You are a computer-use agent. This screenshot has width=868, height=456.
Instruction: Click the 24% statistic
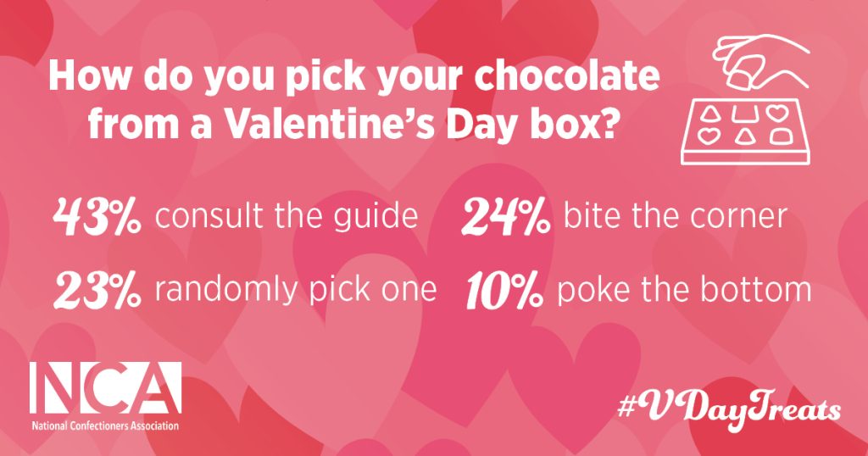[x=506, y=217]
